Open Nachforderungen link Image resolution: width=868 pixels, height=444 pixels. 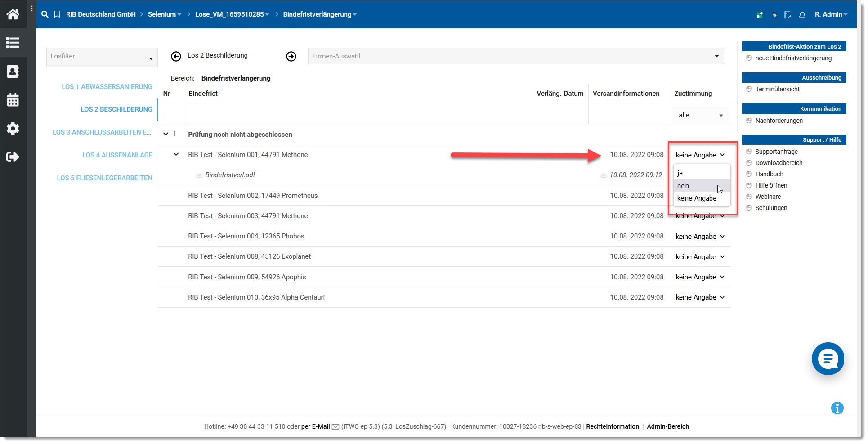click(779, 121)
